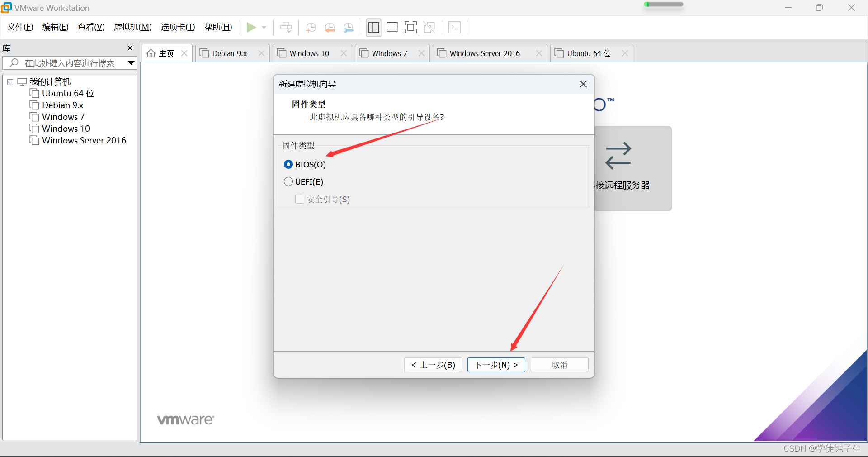868x457 pixels.
Task: Select 我的计算机 in the library tree
Action: point(50,82)
